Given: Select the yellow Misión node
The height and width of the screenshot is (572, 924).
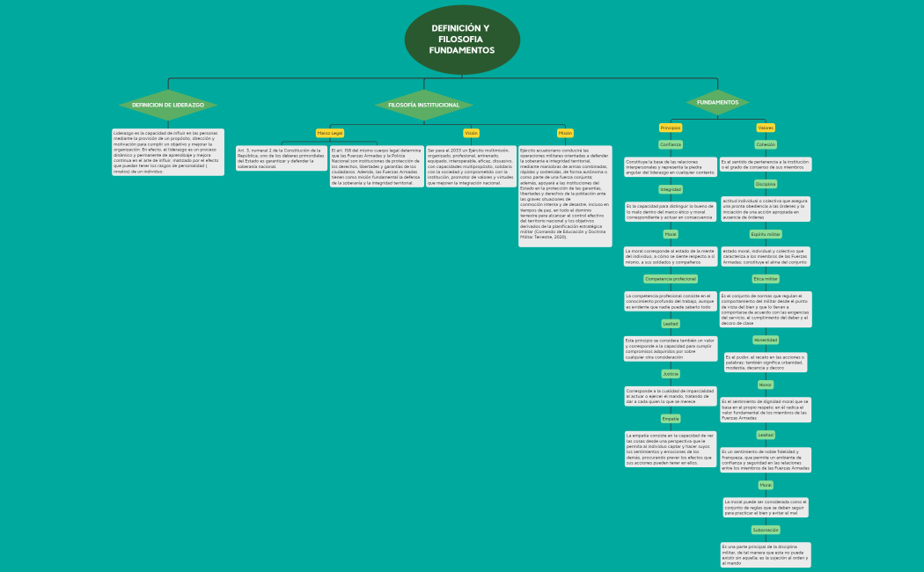Looking at the screenshot, I should [565, 133].
